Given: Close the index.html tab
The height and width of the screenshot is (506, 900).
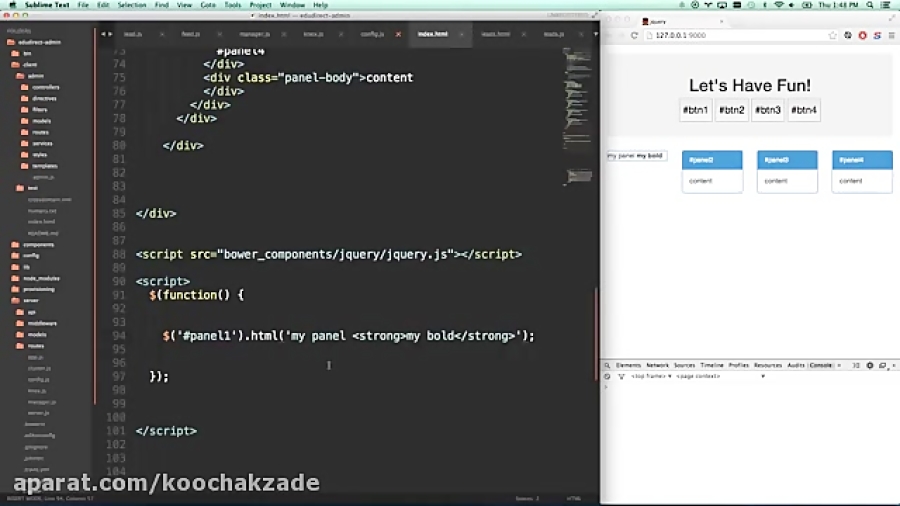Looking at the screenshot, I should 461,34.
